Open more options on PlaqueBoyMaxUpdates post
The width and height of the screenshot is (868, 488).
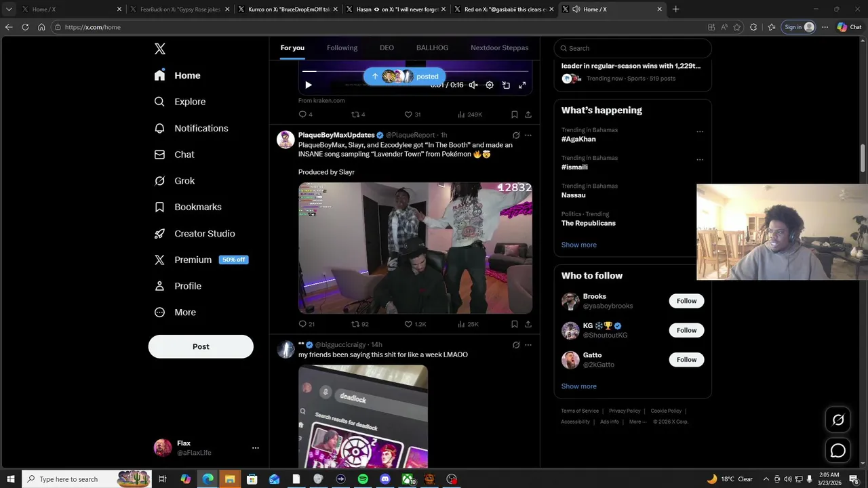pyautogui.click(x=528, y=135)
